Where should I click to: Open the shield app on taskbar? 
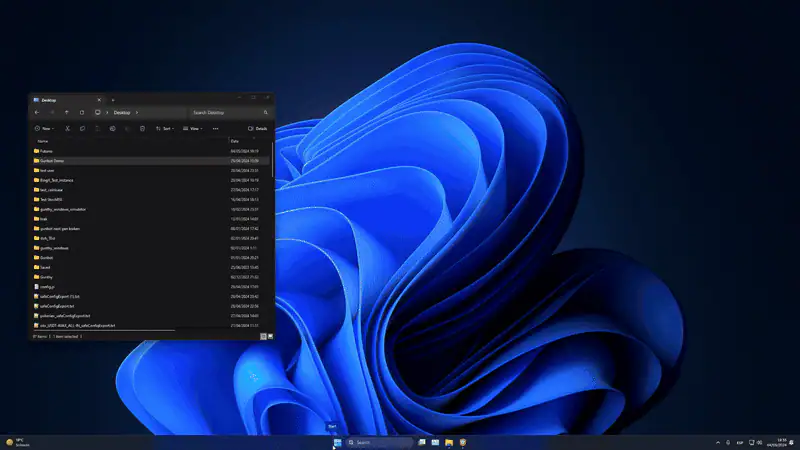pos(463,442)
